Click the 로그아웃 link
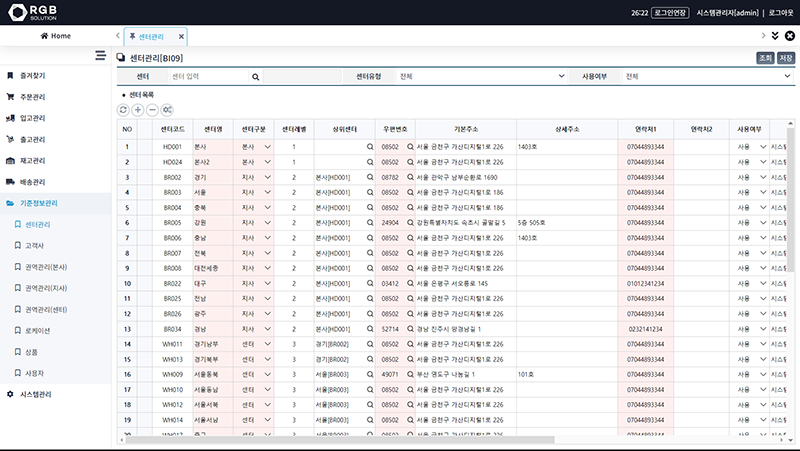This screenshot has width=800, height=451. tap(781, 13)
